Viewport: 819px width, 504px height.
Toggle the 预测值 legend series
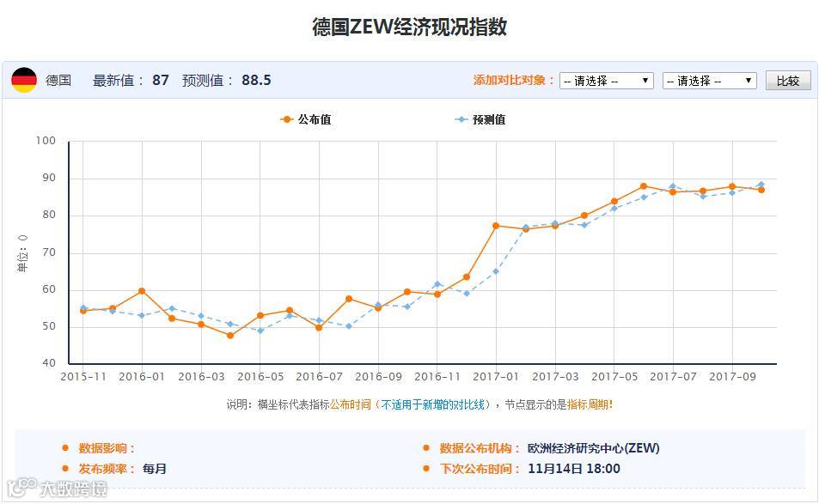(x=480, y=119)
